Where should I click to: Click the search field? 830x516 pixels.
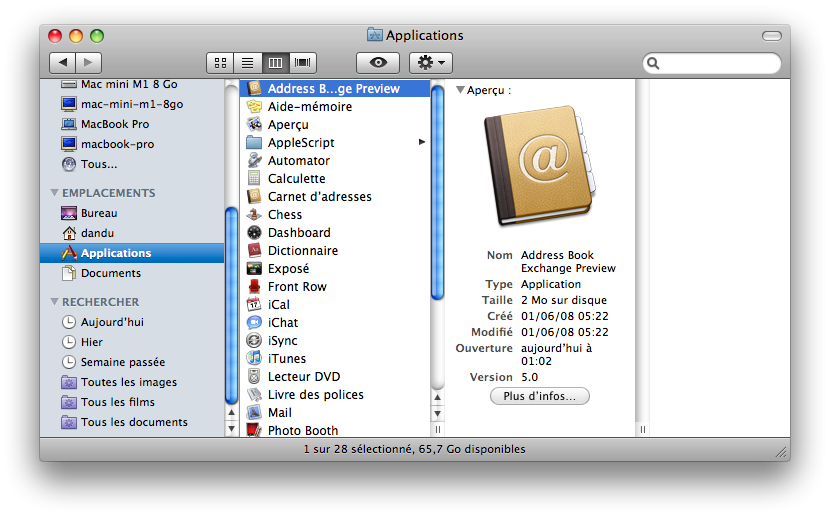(x=711, y=64)
